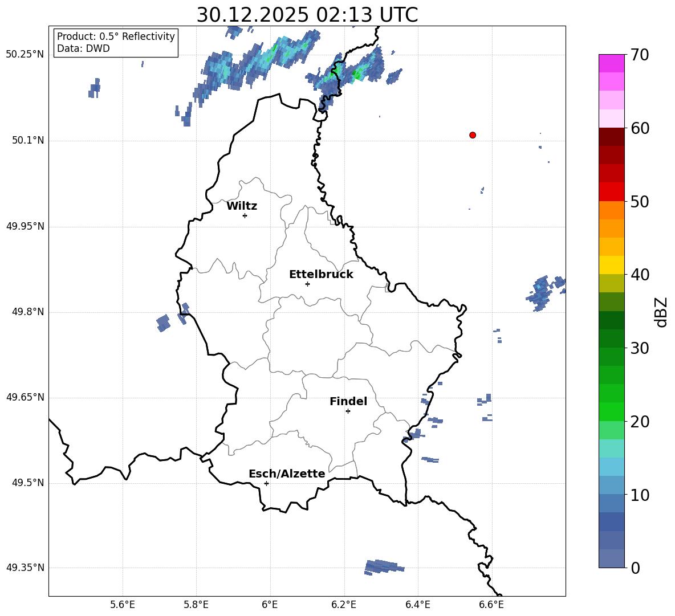
Task: Click the 40 colorbar tick label
Action: pos(640,275)
